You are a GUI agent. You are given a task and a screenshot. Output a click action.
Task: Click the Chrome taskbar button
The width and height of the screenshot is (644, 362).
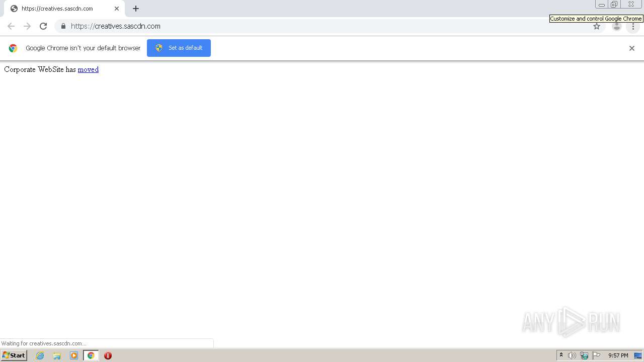coord(91,355)
